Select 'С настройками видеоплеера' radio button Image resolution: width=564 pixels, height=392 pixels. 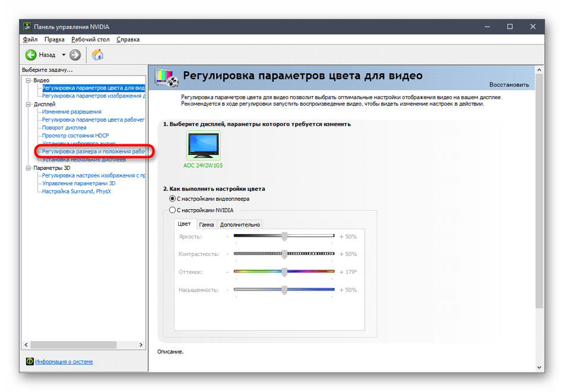[x=172, y=198]
